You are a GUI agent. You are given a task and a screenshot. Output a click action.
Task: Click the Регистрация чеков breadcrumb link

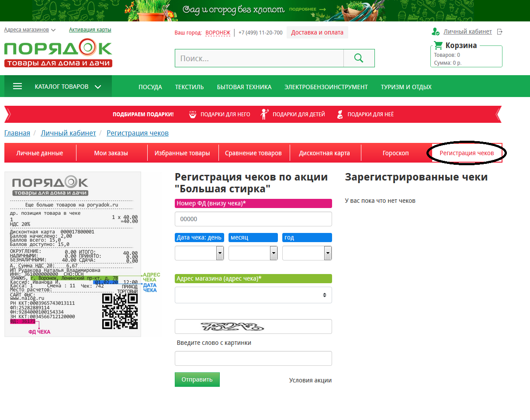pyautogui.click(x=138, y=133)
